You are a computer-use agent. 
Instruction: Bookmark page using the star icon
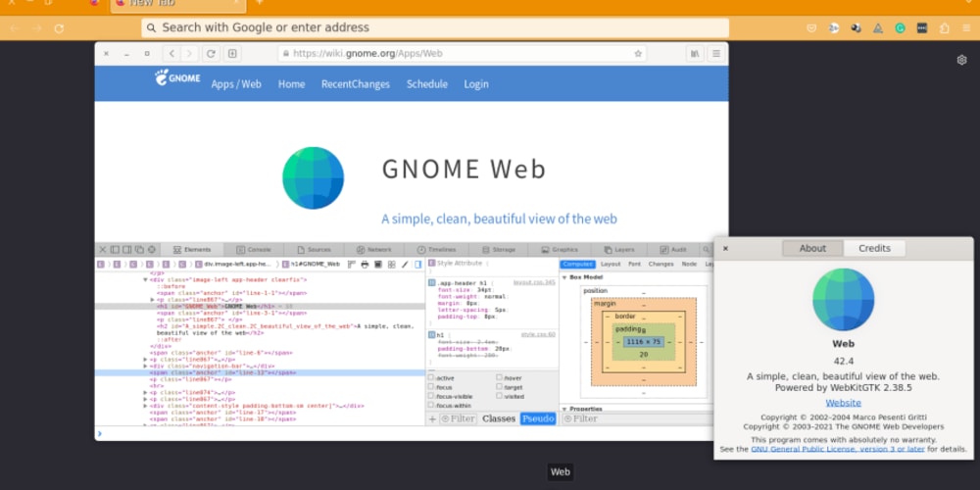point(638,54)
